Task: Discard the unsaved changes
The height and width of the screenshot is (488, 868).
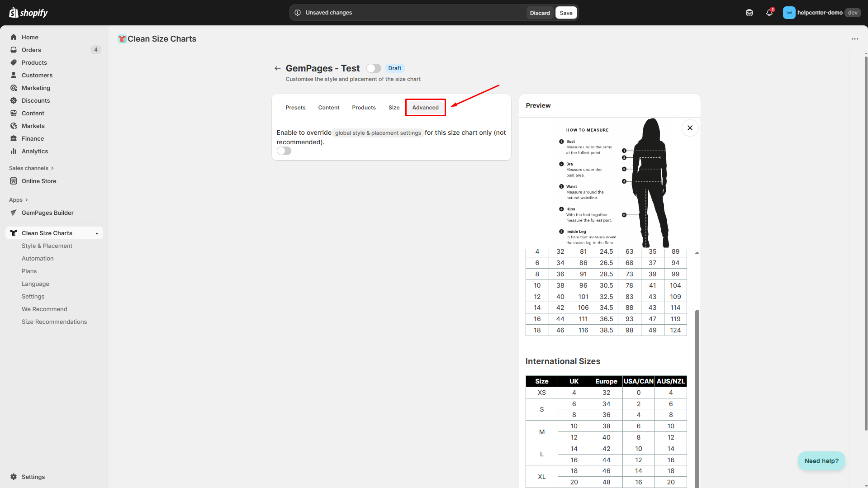Action: (540, 13)
